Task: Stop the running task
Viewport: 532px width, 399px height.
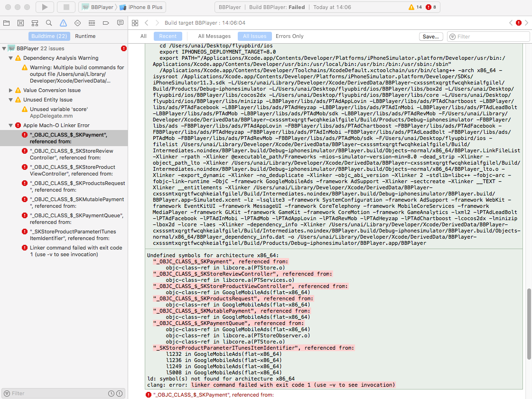Action: pos(66,7)
